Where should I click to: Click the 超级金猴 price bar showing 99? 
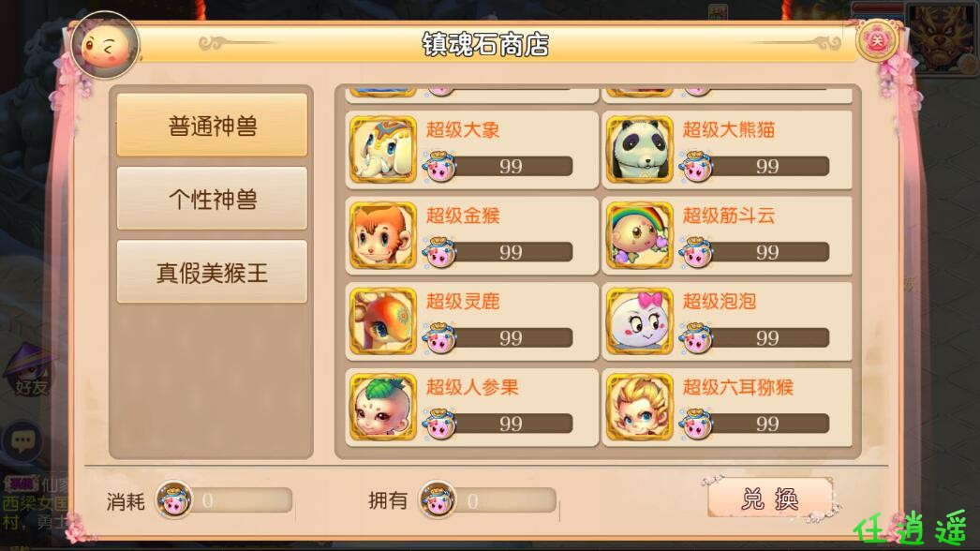(x=498, y=252)
